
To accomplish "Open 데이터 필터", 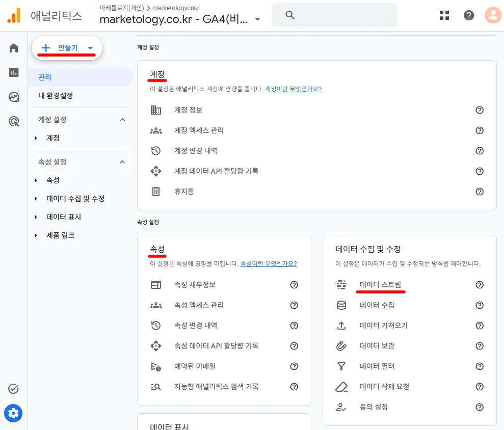I will pos(377,366).
